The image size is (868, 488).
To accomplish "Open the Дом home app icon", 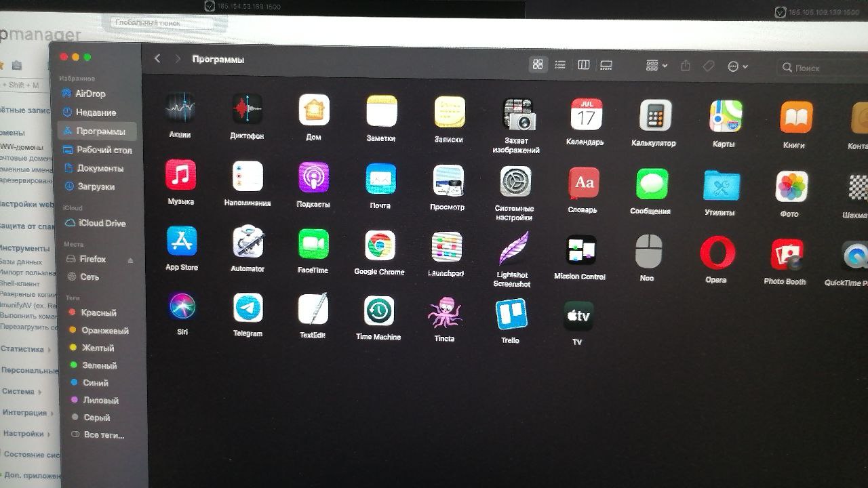I will tap(314, 110).
